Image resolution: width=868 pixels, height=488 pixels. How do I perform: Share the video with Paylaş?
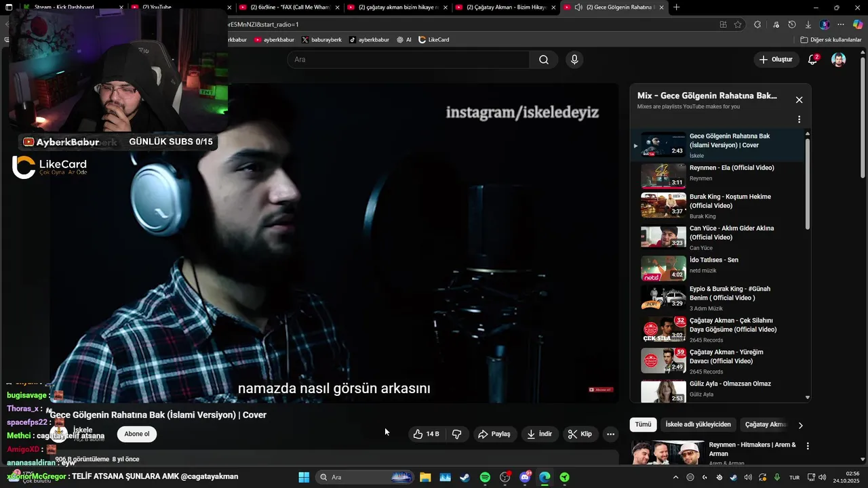tap(494, 434)
